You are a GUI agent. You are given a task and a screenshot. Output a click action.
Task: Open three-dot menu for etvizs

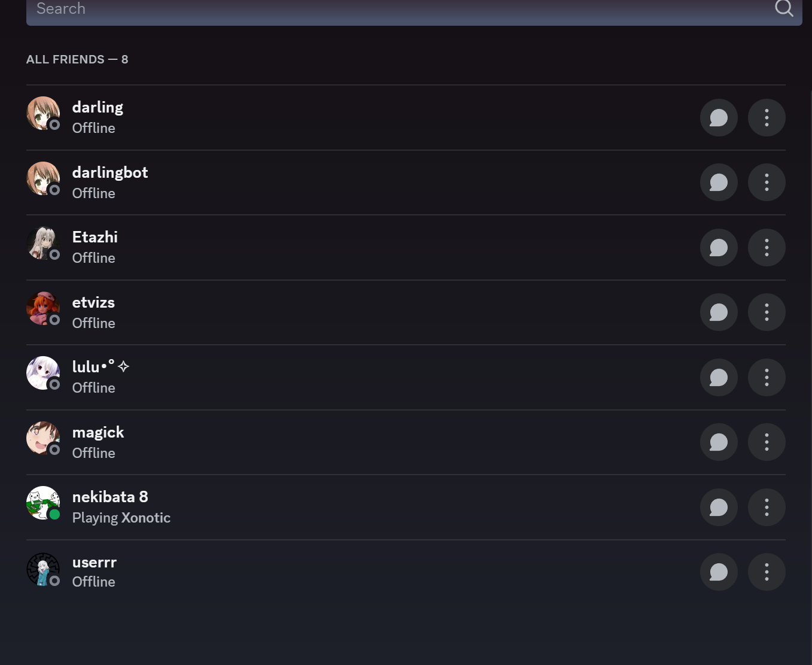[767, 312]
